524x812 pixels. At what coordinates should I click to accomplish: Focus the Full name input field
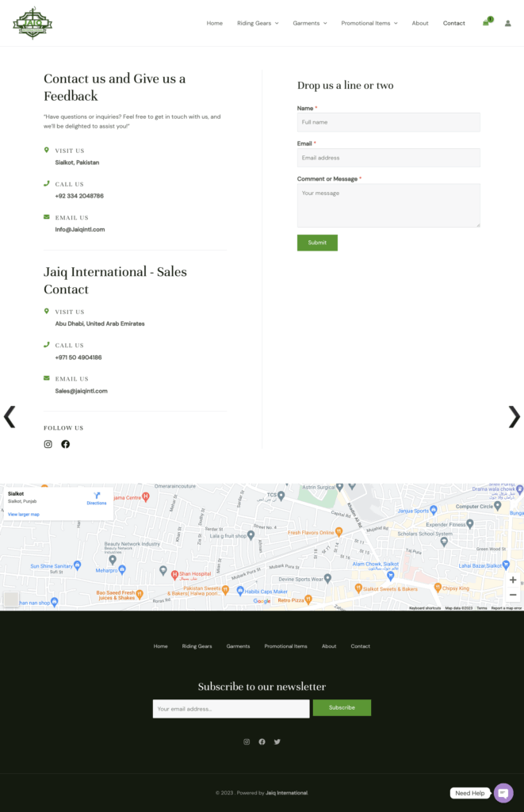(x=388, y=122)
